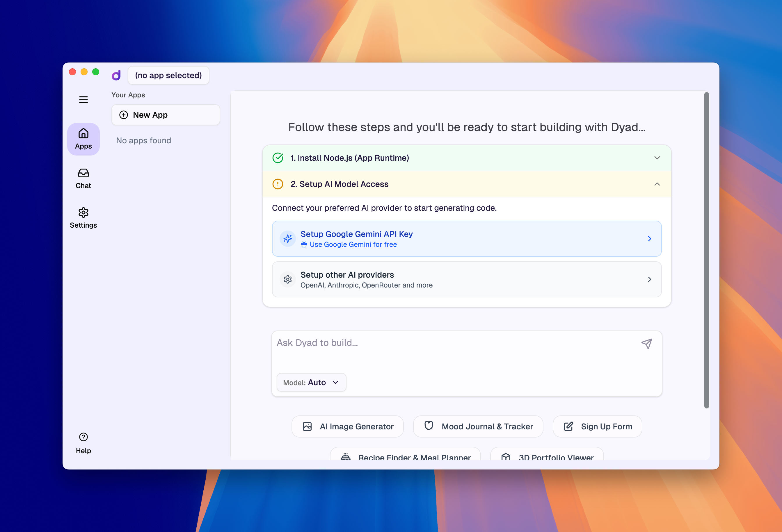Choose the Mood Journal & Tracker template
The height and width of the screenshot is (532, 782).
pos(478,426)
